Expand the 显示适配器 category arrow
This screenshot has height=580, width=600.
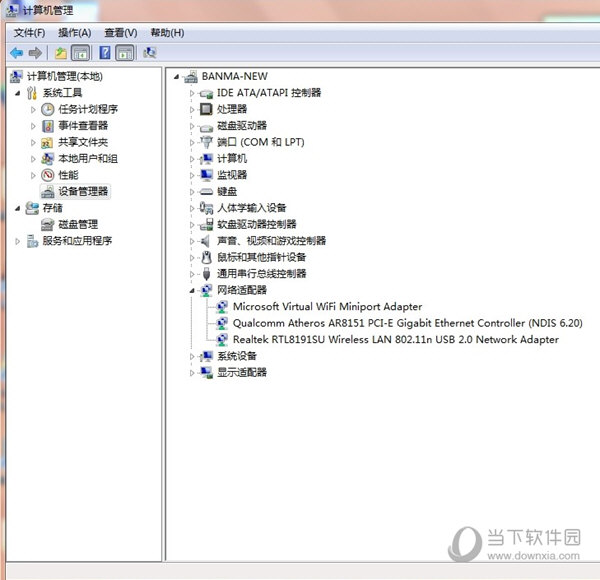192,373
